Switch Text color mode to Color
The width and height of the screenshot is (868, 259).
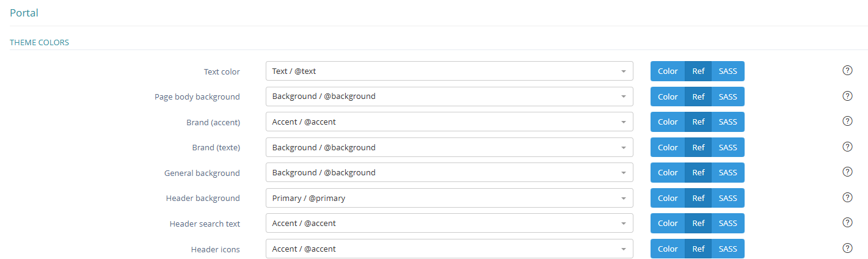[x=668, y=71]
